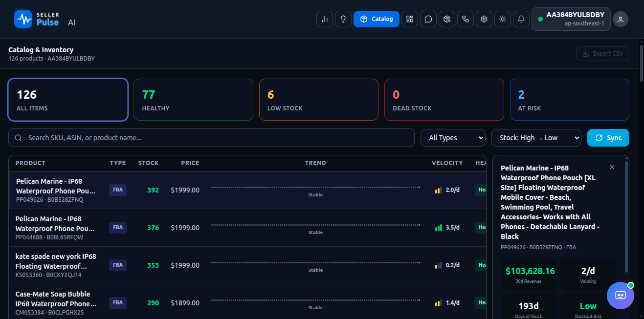Open the workflow nodes icon

click(x=466, y=19)
